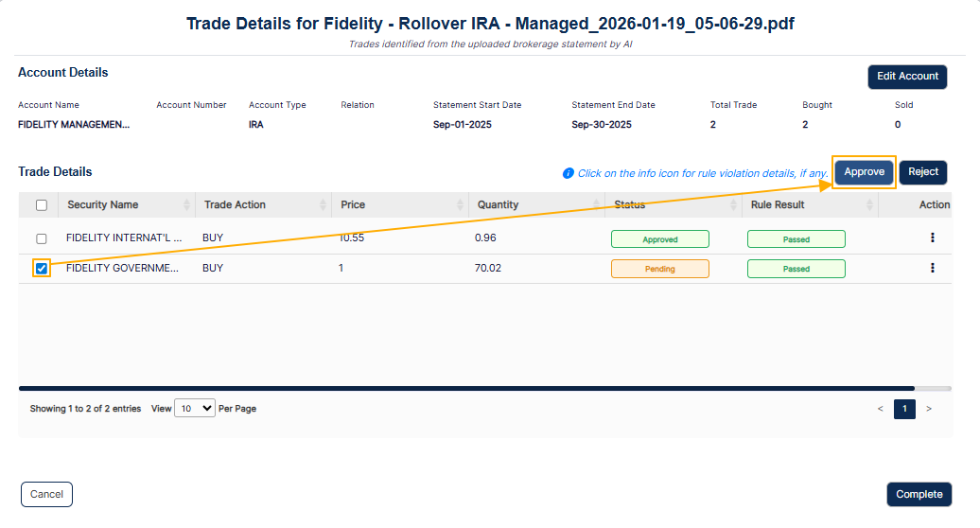Click statement end date Sep-30-2025

point(602,124)
